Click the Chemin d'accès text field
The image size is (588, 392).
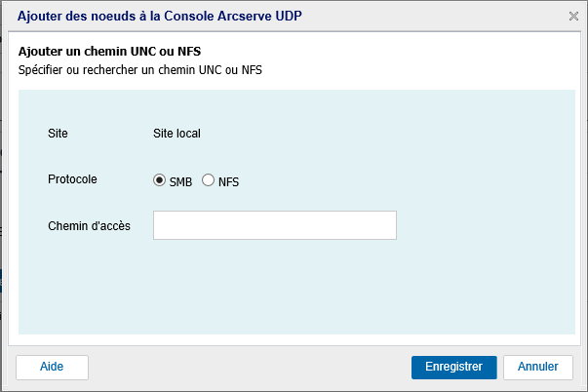pos(275,225)
